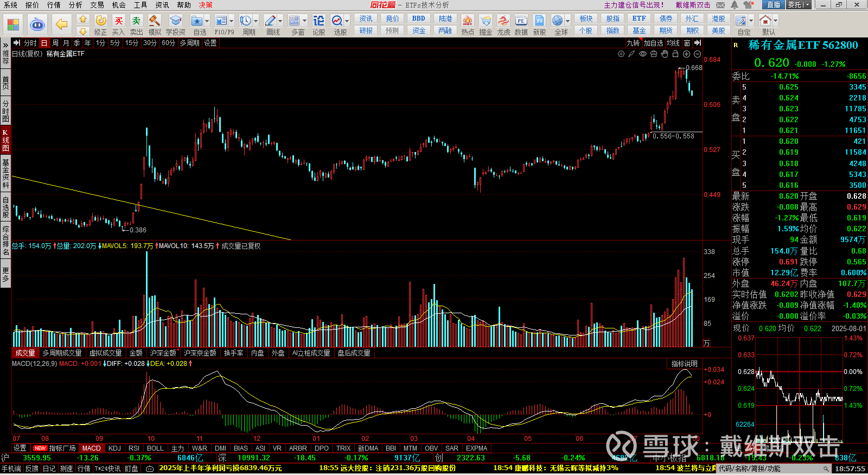The height and width of the screenshot is (475, 868).
Task: Open the 行情 menu
Action: (54, 5)
